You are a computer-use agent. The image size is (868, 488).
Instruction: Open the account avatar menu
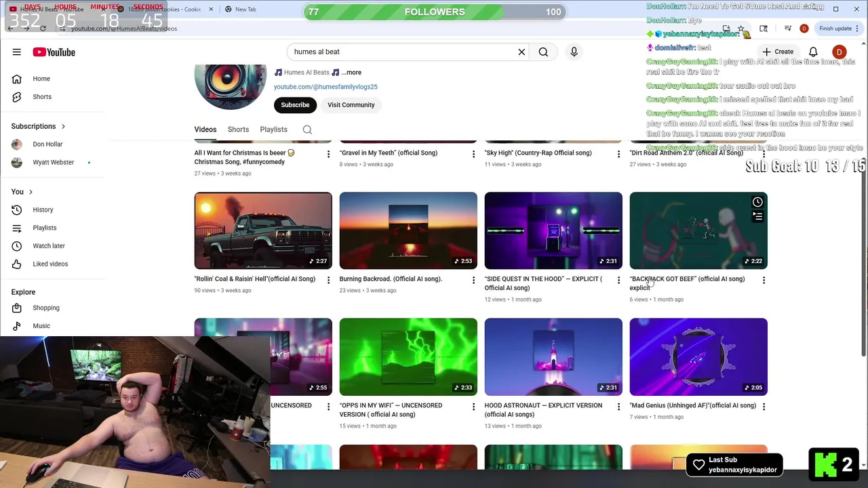(x=839, y=52)
